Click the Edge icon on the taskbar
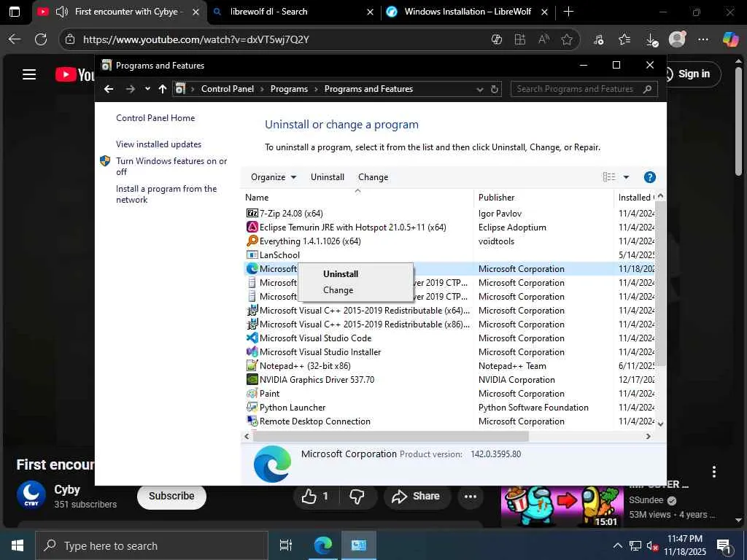The height and width of the screenshot is (560, 747). (x=323, y=545)
